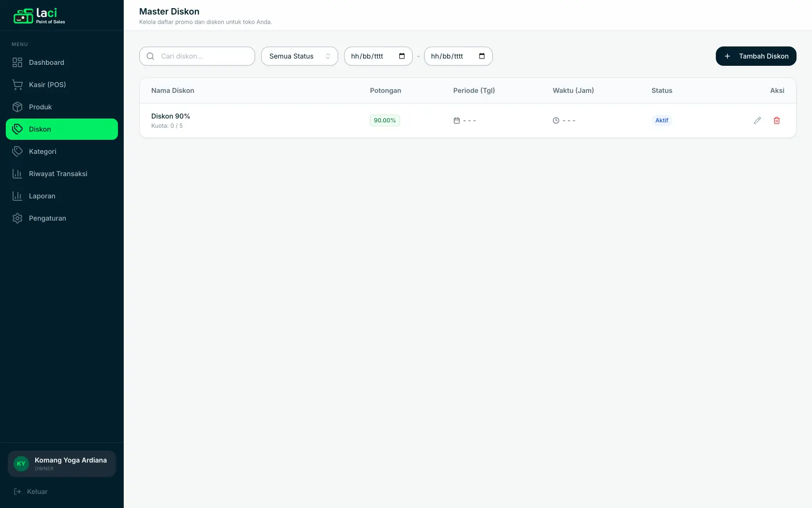Click the Pengaturan gear icon
The height and width of the screenshot is (508, 812).
click(x=17, y=218)
